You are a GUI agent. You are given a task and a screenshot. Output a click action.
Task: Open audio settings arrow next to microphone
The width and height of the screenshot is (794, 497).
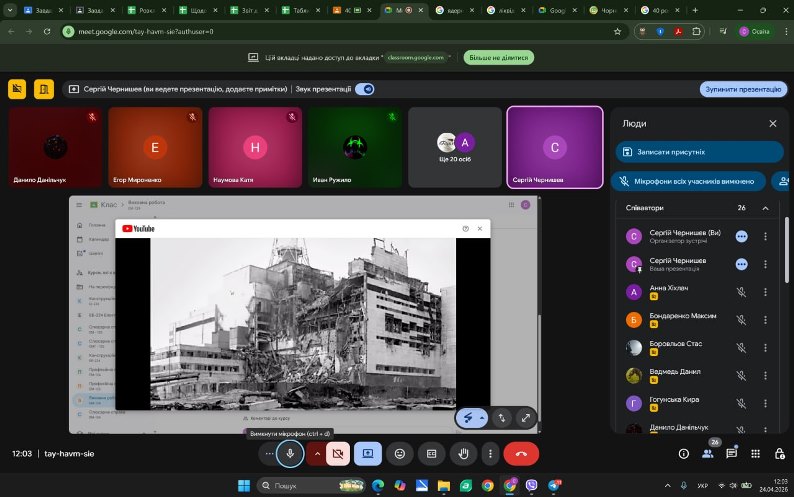coord(317,454)
